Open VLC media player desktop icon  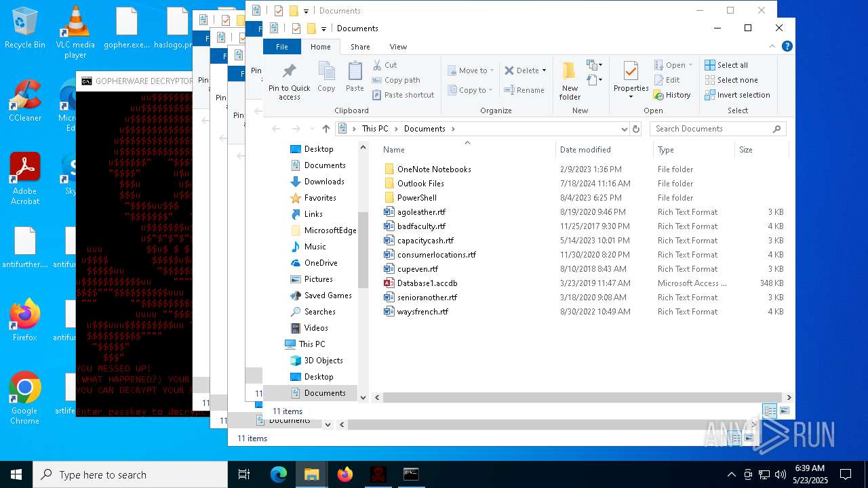tap(75, 32)
